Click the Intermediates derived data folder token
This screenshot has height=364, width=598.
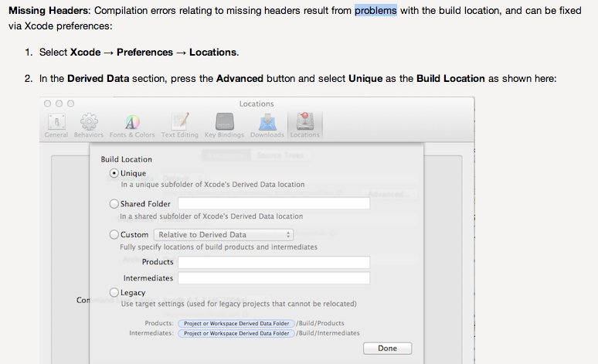(236, 333)
